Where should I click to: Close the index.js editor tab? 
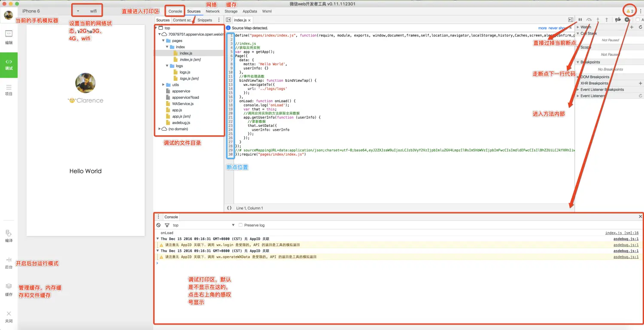pos(249,20)
